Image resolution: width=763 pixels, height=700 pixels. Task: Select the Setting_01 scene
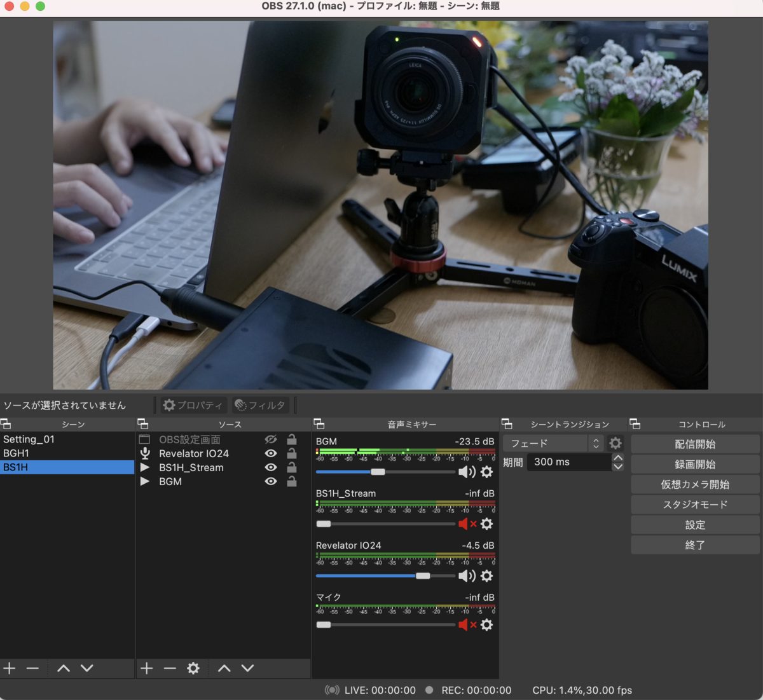(29, 439)
